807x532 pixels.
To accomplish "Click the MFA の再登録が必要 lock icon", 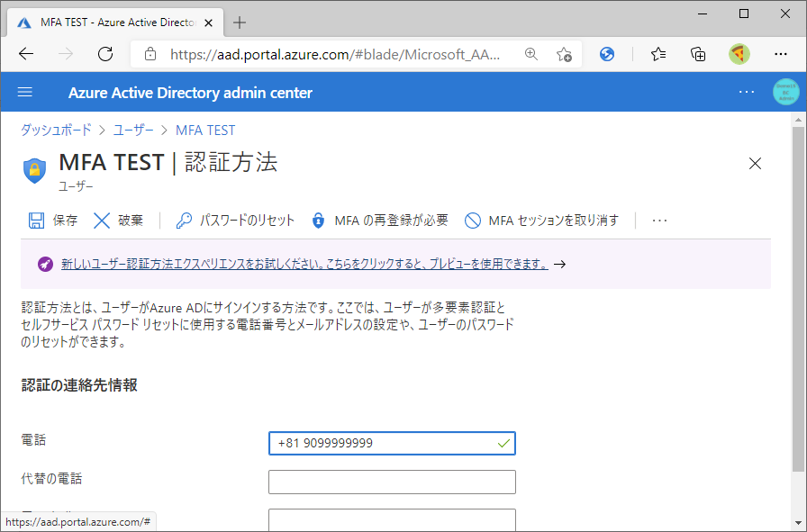I will [x=316, y=220].
